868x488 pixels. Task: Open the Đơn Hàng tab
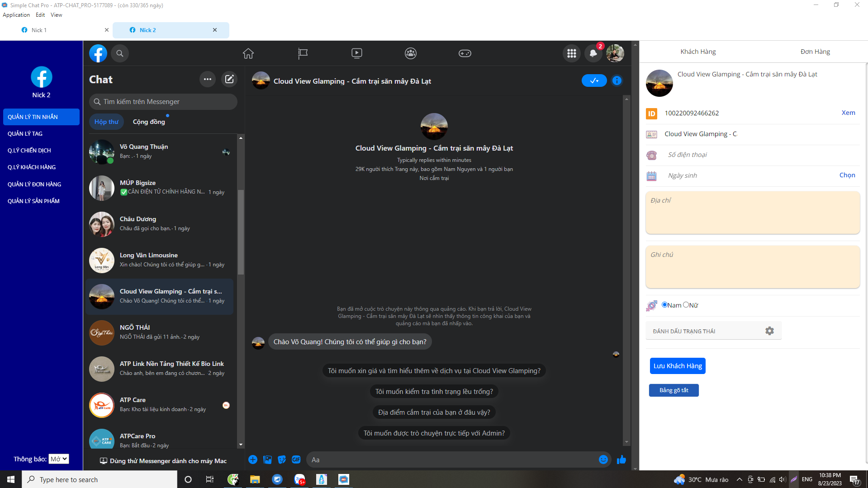tap(815, 52)
